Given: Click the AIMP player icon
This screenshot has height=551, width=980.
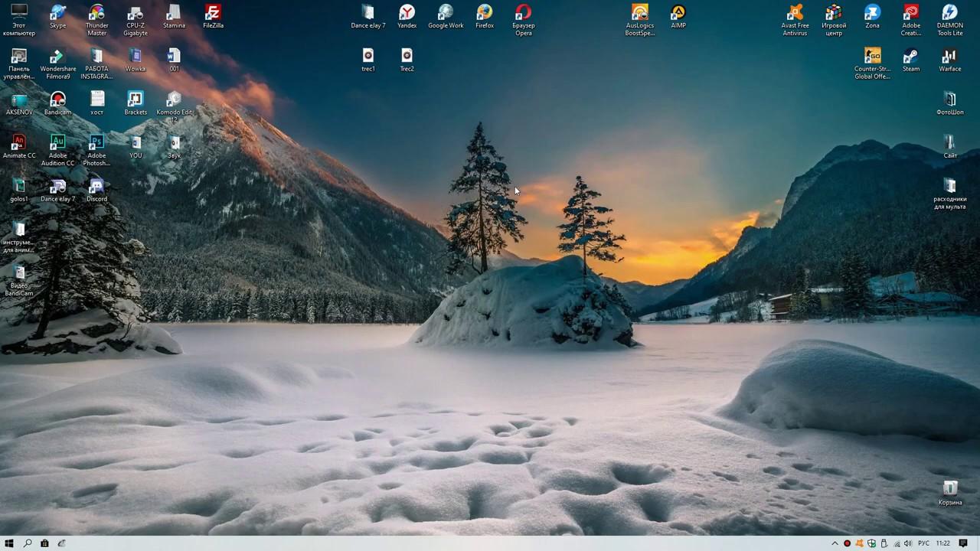Looking at the screenshot, I should coord(678,14).
